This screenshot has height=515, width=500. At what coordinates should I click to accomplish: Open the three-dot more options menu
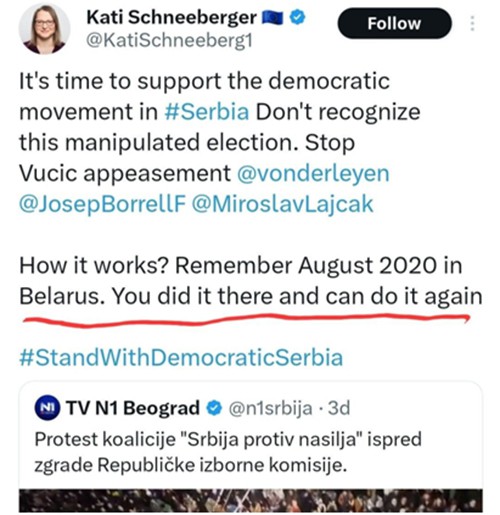click(472, 23)
